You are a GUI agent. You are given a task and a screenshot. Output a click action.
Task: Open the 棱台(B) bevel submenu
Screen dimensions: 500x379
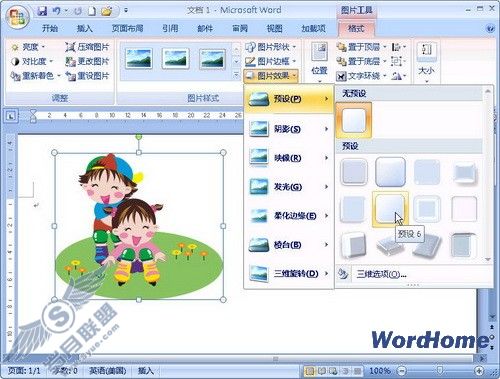289,245
